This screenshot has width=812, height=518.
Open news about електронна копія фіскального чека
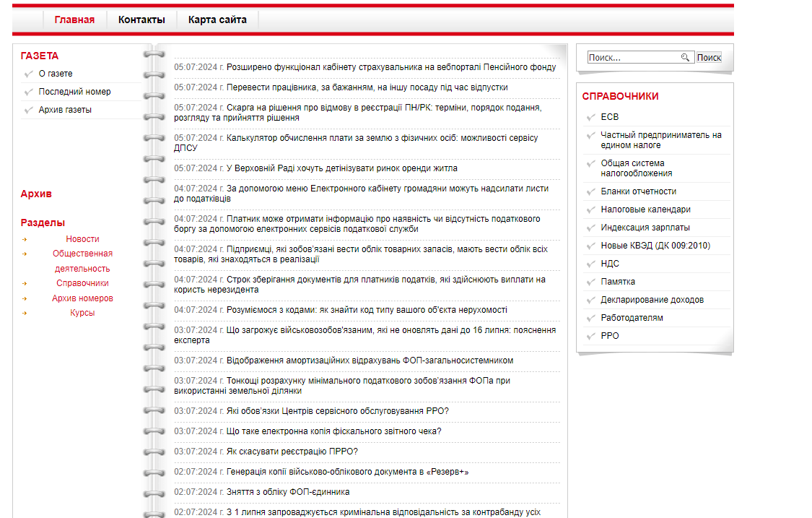pos(334,431)
